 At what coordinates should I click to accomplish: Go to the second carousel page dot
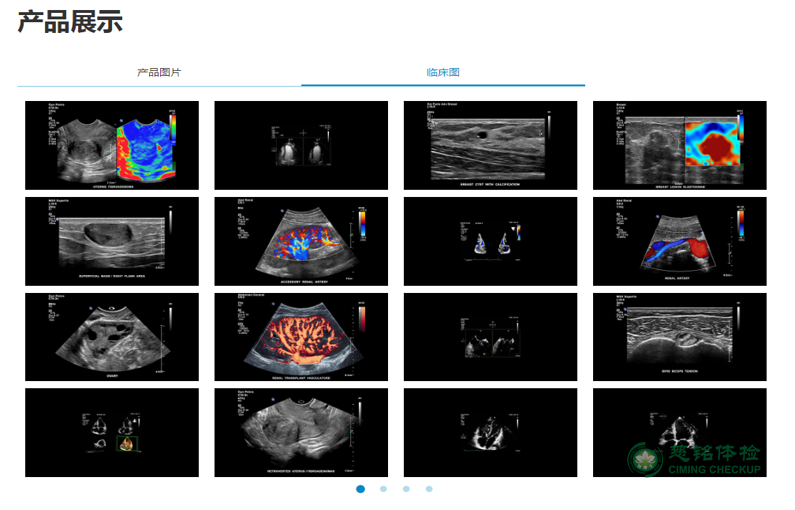point(383,489)
